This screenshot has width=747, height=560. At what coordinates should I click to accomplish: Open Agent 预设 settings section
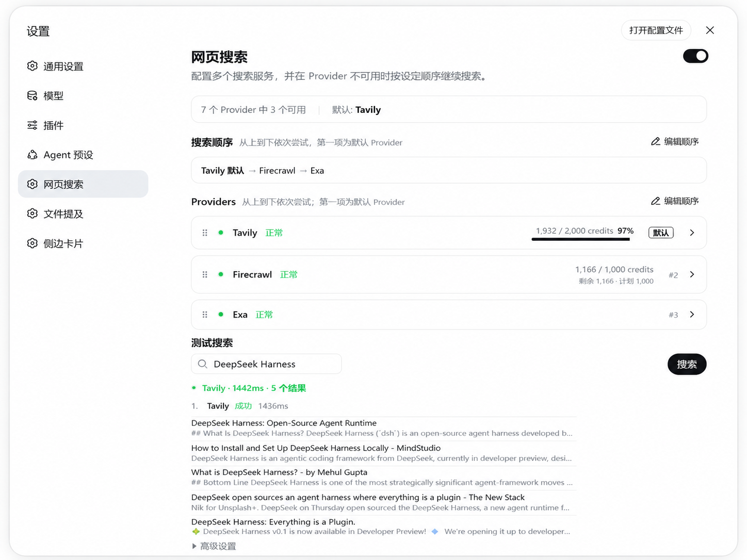click(83, 155)
